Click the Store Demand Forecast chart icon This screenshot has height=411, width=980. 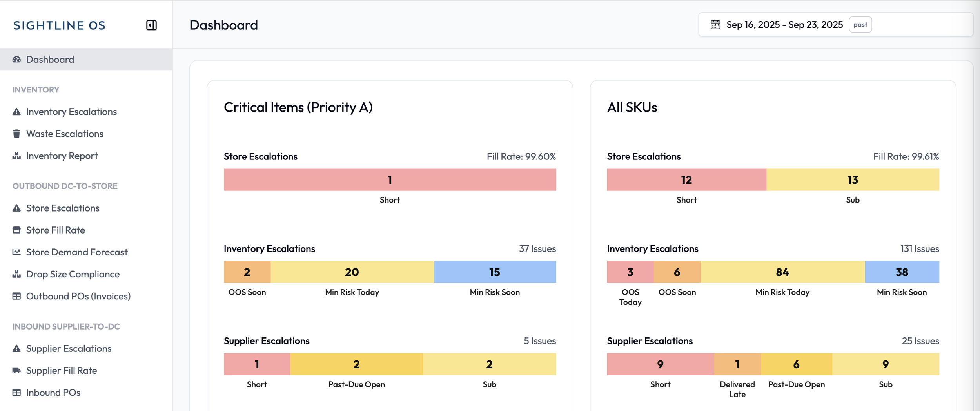(16, 252)
